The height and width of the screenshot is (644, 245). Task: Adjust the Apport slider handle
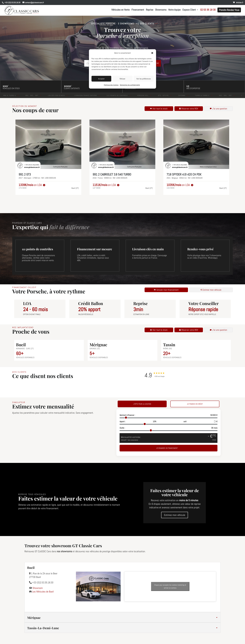point(144,424)
